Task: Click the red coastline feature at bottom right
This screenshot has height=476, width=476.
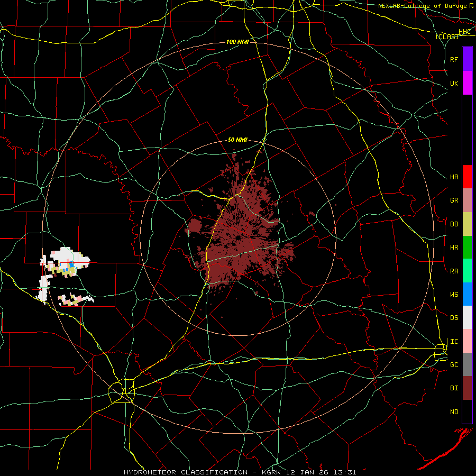Action: [x=445, y=449]
